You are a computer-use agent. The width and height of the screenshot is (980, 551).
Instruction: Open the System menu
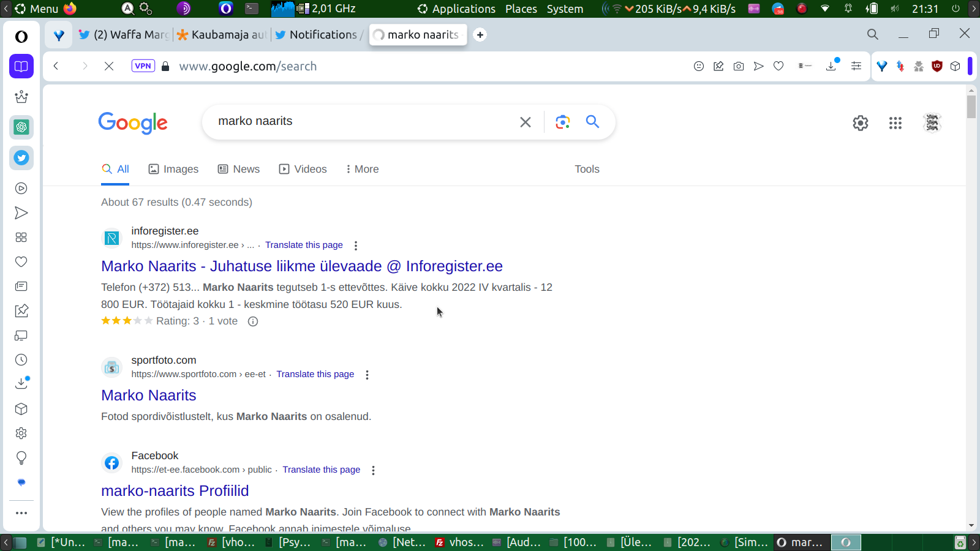click(x=565, y=9)
